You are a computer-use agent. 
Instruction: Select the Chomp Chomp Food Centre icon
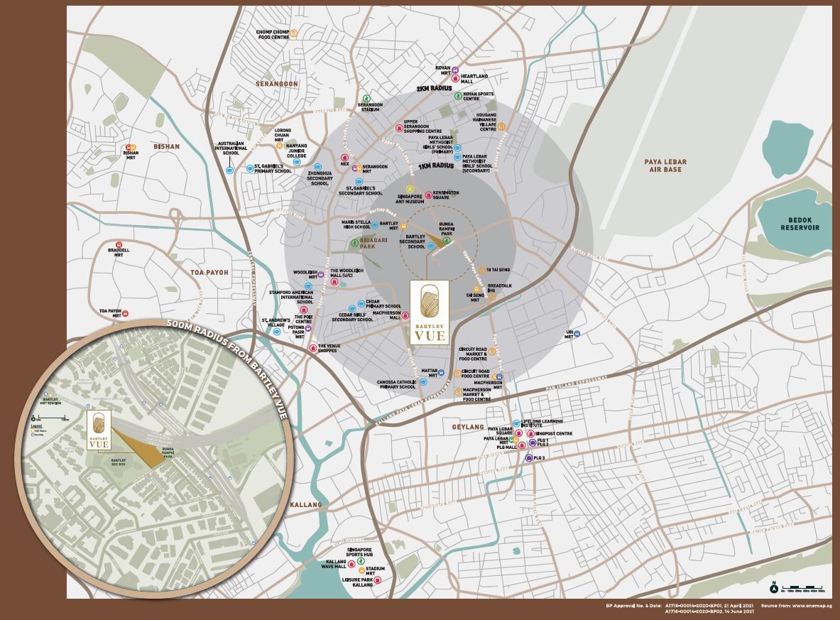pos(293,33)
